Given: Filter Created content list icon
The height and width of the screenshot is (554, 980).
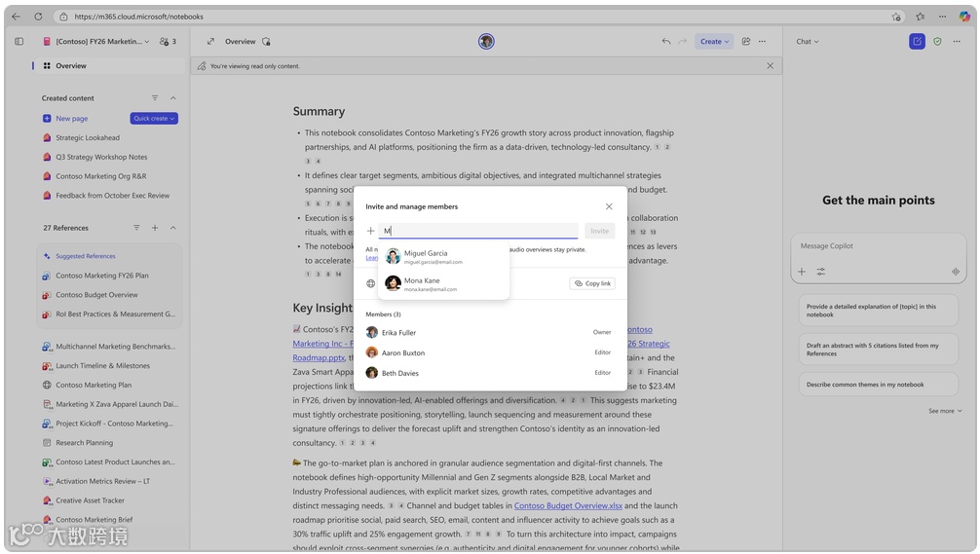Looking at the screenshot, I should [x=154, y=98].
